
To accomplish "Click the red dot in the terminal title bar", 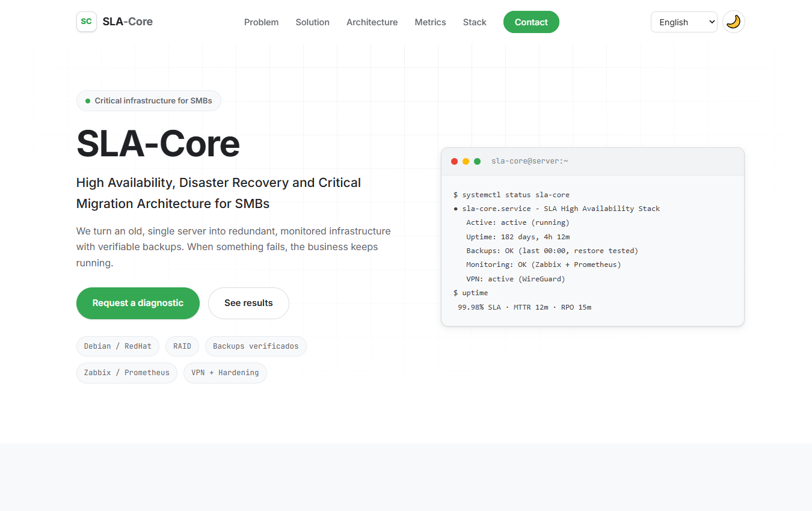I will coord(454,161).
